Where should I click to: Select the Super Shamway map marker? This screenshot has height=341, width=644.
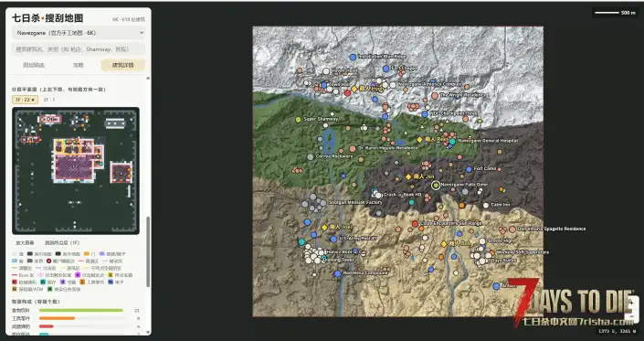tap(298, 120)
